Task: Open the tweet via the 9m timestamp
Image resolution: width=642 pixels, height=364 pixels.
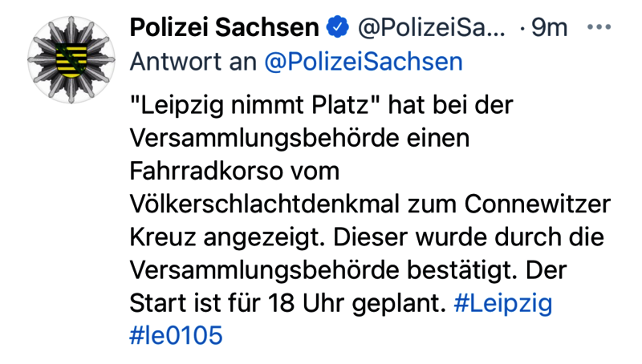Action: tap(549, 28)
